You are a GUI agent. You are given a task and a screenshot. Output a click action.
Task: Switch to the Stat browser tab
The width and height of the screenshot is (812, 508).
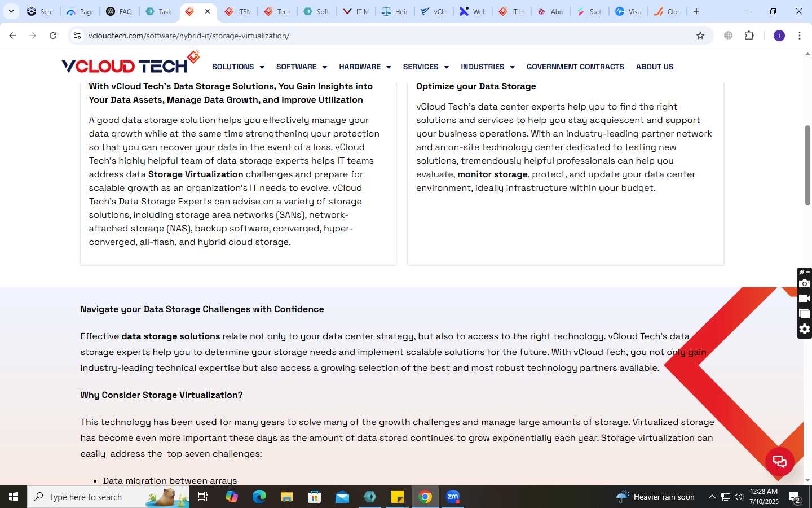point(589,11)
